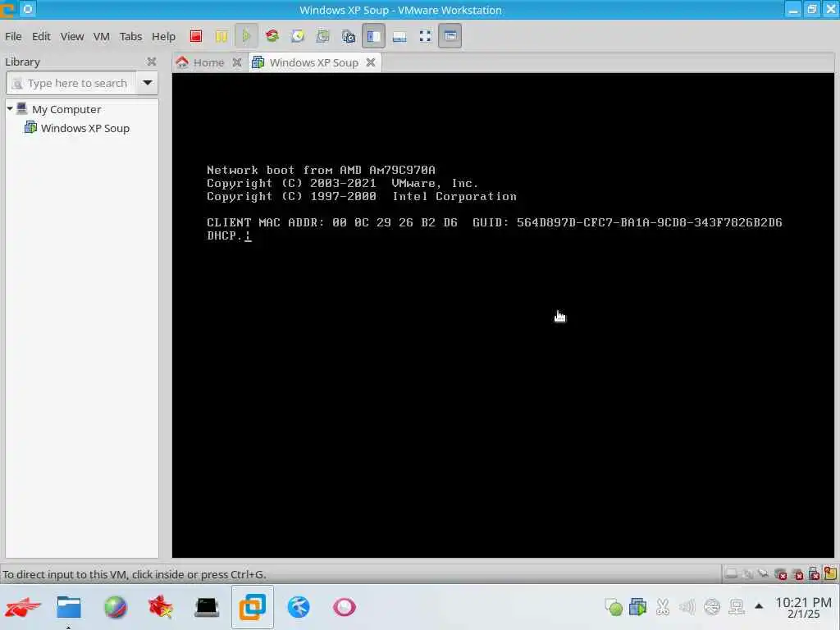The width and height of the screenshot is (840, 630).
Task: Click the VMware Workstation taskbar button
Action: pos(253,607)
